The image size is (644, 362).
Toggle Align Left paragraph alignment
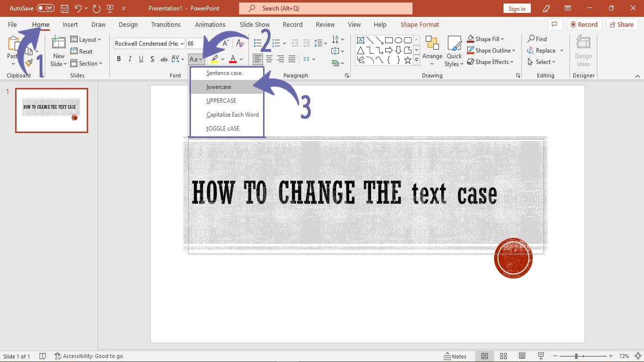click(x=258, y=59)
